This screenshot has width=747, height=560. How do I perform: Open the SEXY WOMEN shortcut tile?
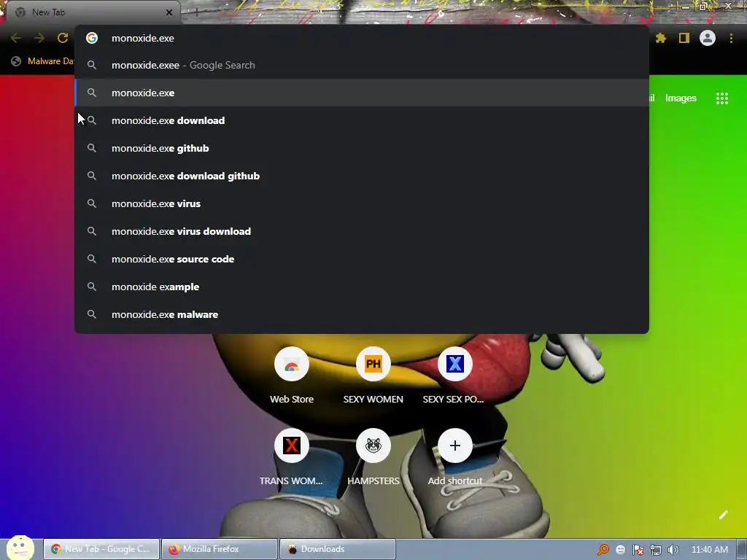tap(373, 376)
